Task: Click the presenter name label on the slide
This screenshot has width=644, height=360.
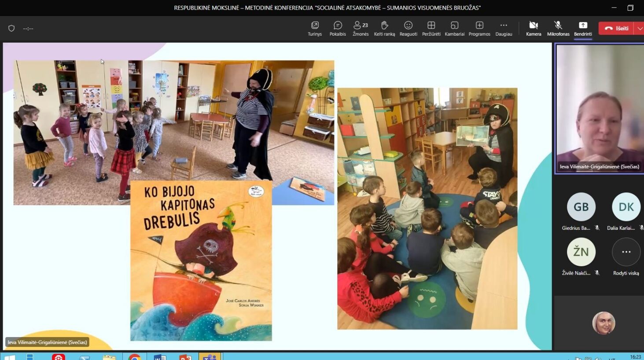Action: click(x=48, y=342)
